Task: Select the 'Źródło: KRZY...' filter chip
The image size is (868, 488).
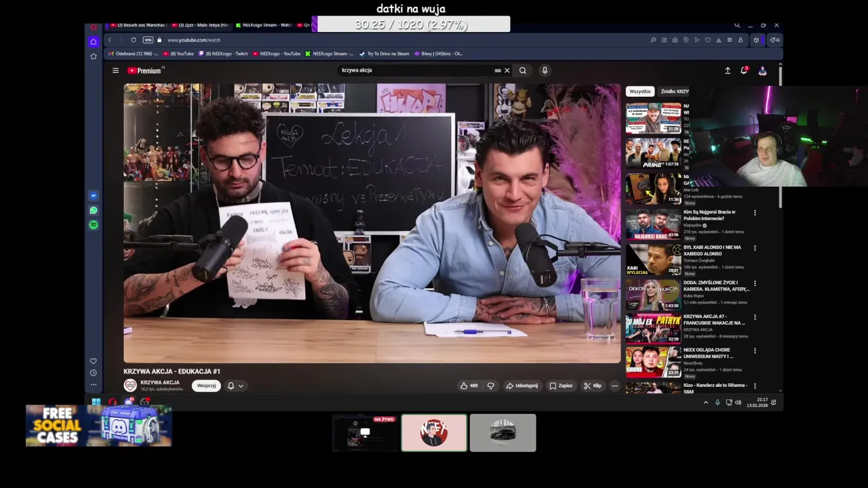Action: tap(675, 91)
